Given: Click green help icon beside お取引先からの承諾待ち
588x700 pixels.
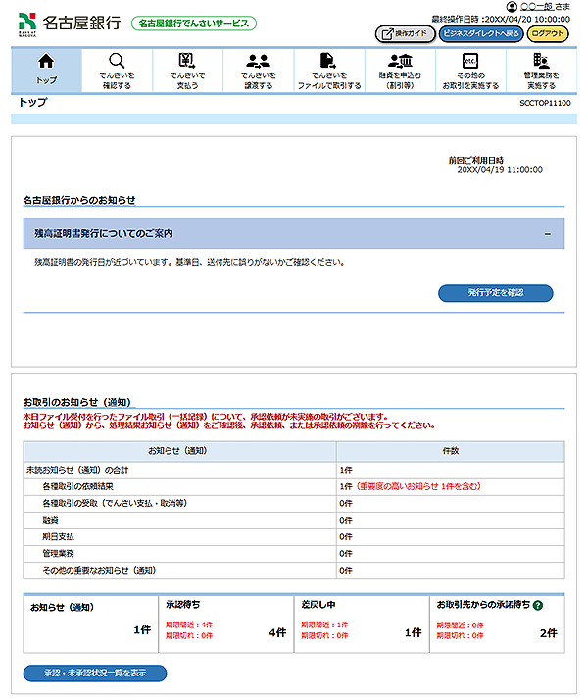Looking at the screenshot, I should coord(538,607).
